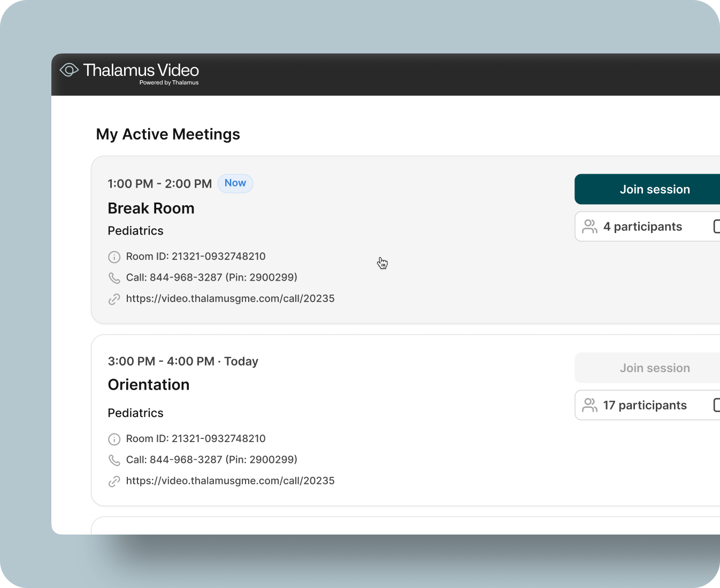Click the disabled Join session button for Orientation

point(654,368)
